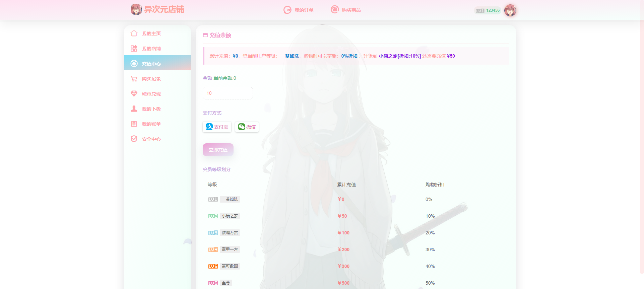Click the amount input field showing 10
The height and width of the screenshot is (289, 644).
pos(228,93)
